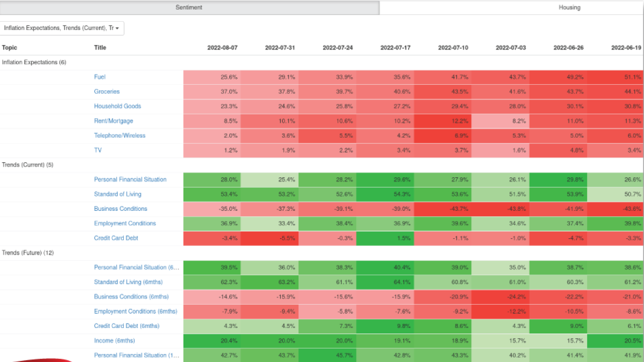
Task: Open the Fuel inflation expectations series
Action: click(x=100, y=77)
